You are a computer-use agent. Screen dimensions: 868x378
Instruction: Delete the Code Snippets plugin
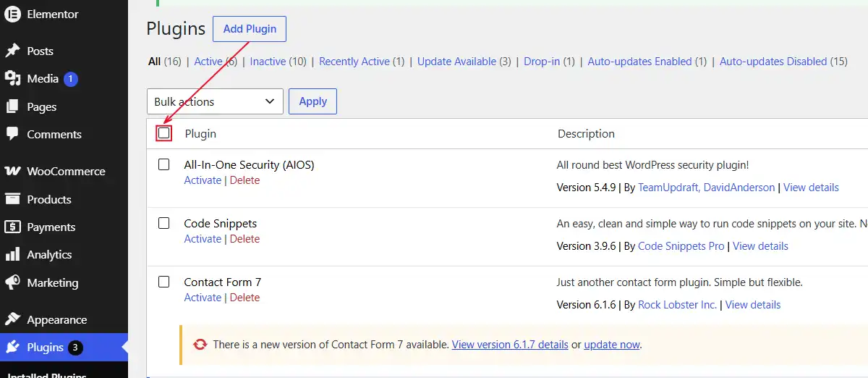244,239
